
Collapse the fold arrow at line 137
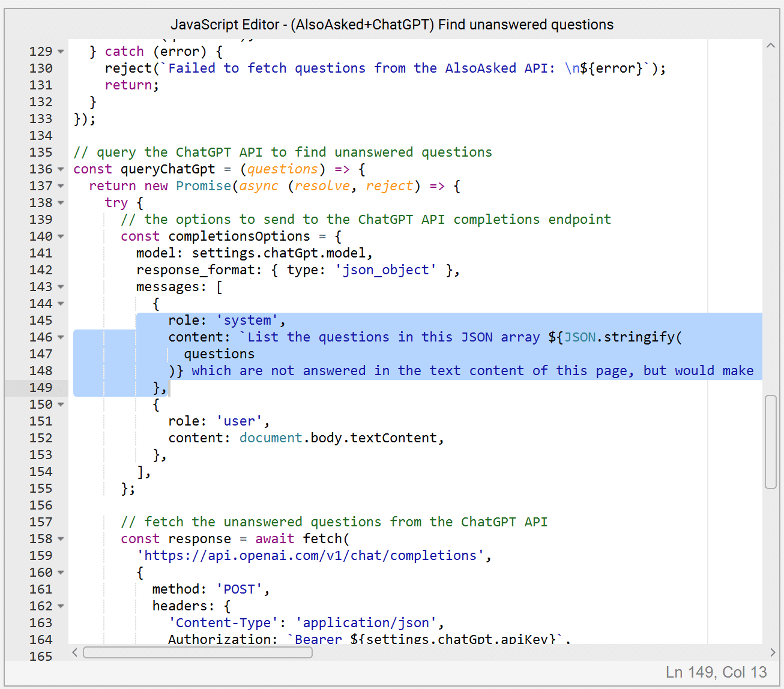click(61, 186)
